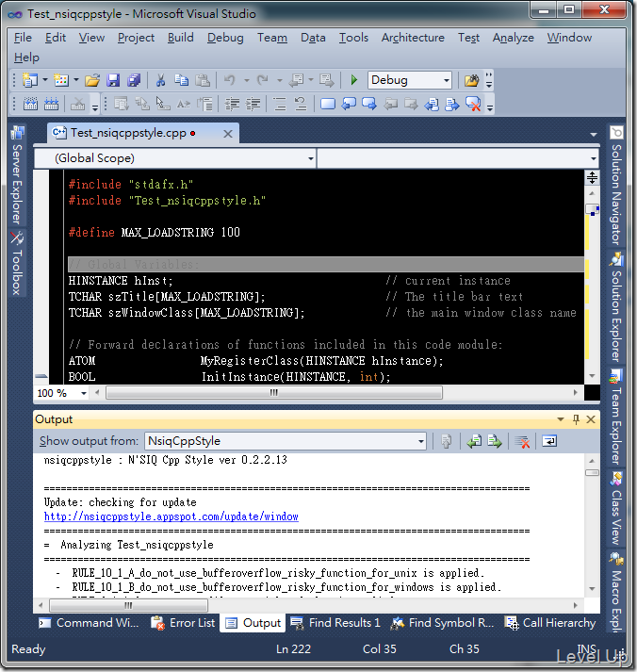The image size is (637, 672).
Task: Switch to the Error List tab
Action: pos(183,623)
